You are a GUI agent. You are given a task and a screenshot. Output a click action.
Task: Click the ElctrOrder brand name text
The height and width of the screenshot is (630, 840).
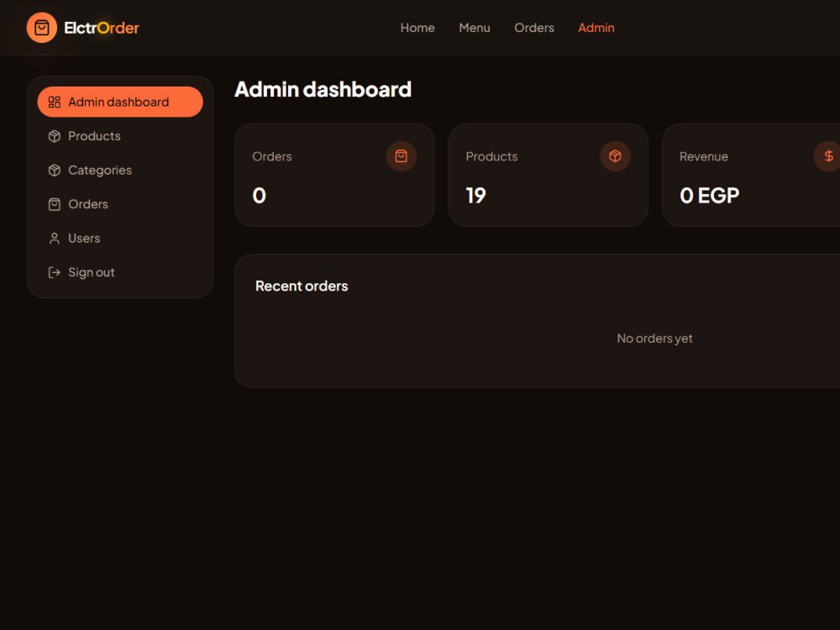(x=102, y=28)
